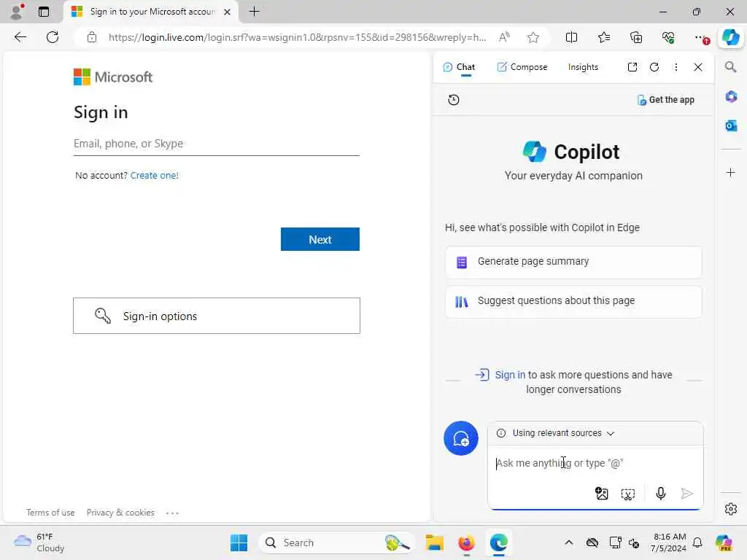Customize sidebar with plus button
The image size is (747, 560).
click(731, 172)
